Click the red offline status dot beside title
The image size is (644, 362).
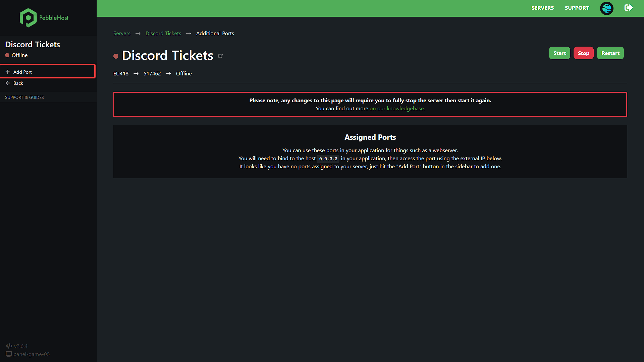[x=116, y=56]
